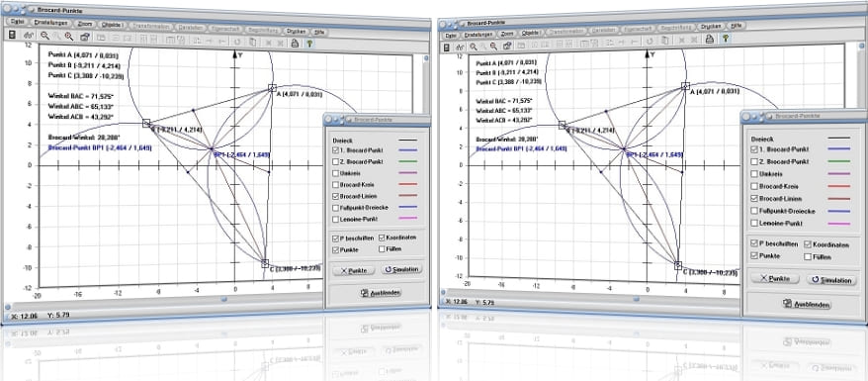Image resolution: width=868 pixels, height=381 pixels.
Task: Enable the Füllen checkbox in right panel
Action: 808,256
